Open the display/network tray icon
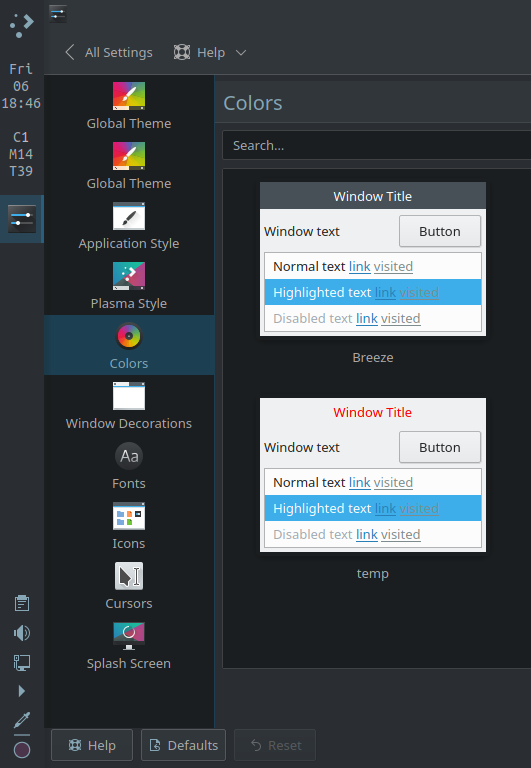 coord(22,663)
